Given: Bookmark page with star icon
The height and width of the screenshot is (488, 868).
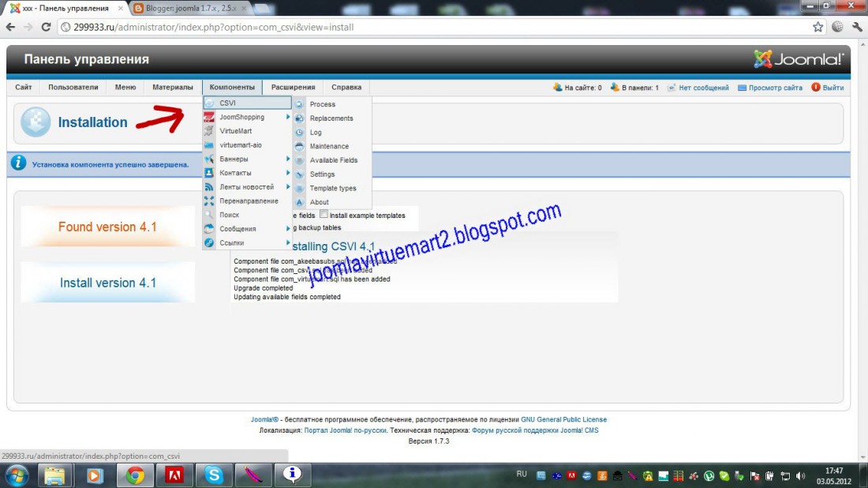Looking at the screenshot, I should click(x=817, y=27).
